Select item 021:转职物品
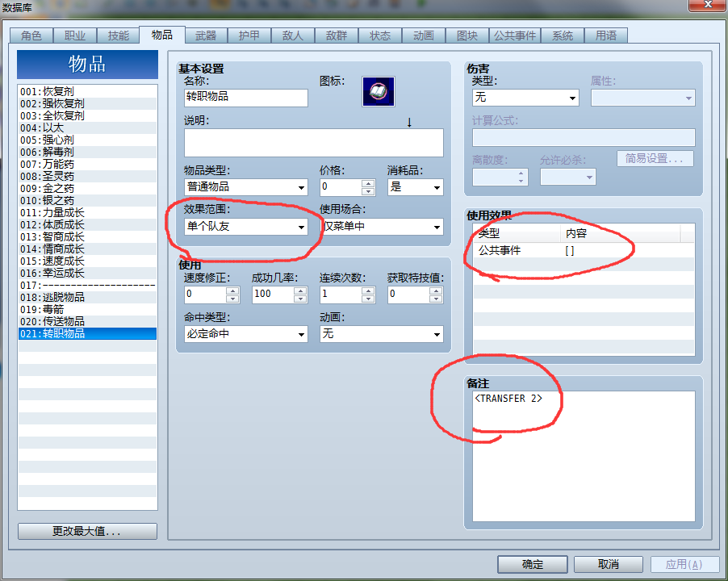 pos(87,333)
